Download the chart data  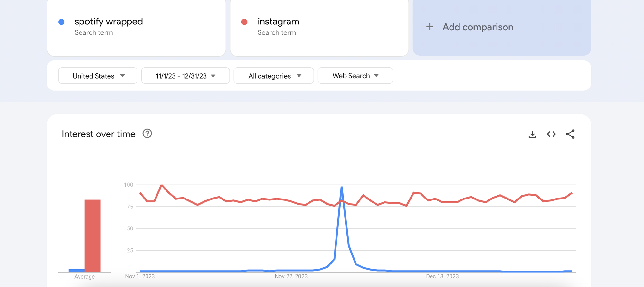pos(533,134)
